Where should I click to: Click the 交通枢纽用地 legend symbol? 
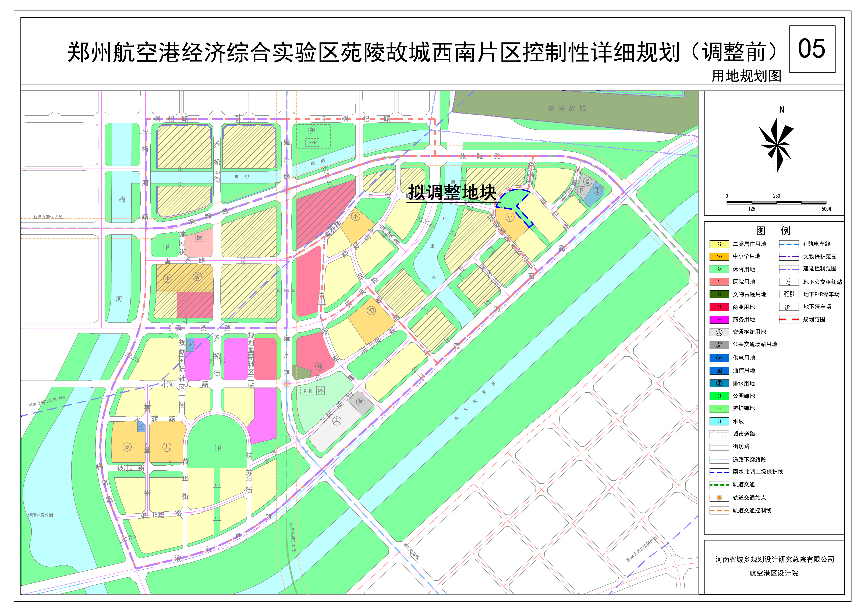pyautogui.click(x=719, y=332)
